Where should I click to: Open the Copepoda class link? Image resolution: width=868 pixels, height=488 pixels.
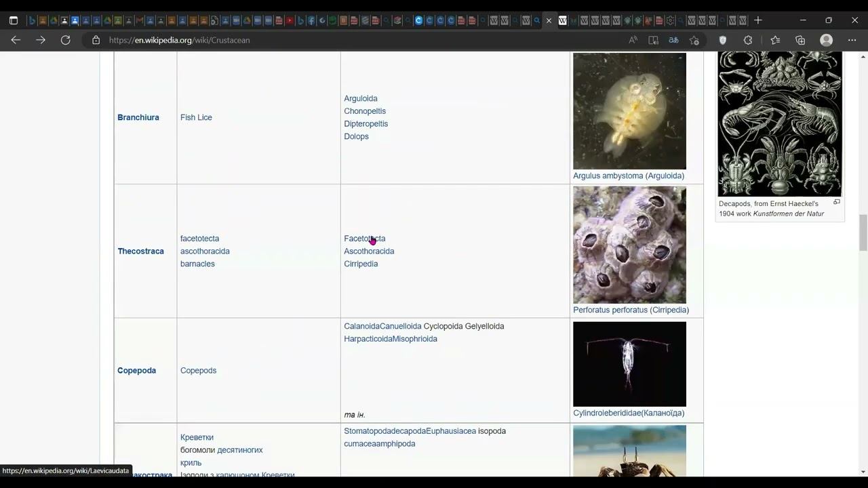click(136, 370)
